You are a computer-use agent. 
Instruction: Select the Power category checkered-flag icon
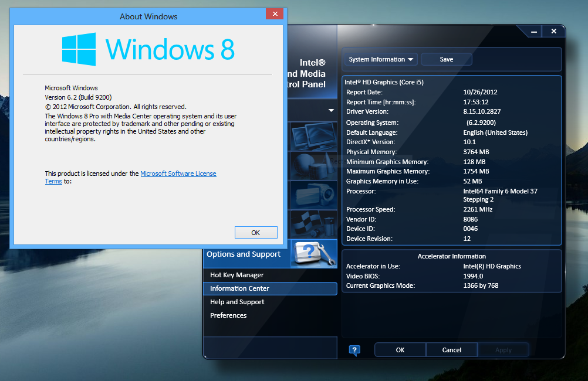point(313,224)
